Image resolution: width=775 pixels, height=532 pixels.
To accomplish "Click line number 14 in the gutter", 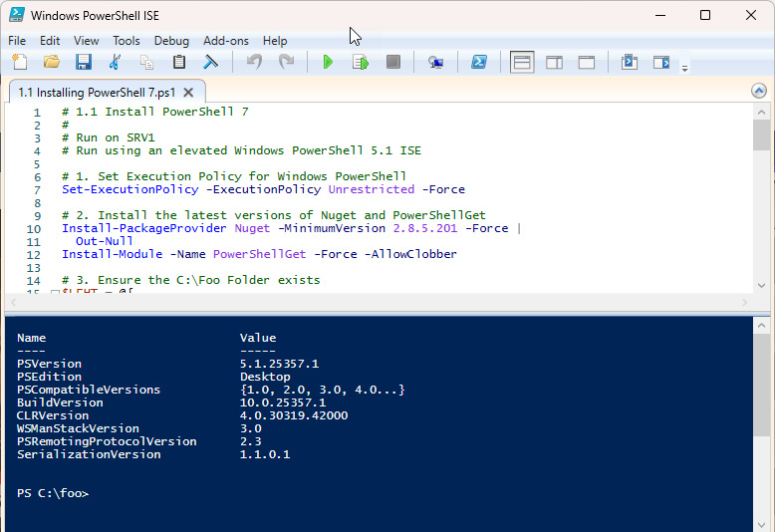I will pos(34,281).
